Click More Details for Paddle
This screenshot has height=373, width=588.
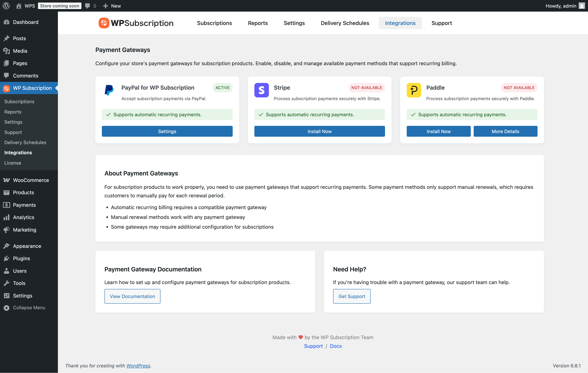pos(505,131)
